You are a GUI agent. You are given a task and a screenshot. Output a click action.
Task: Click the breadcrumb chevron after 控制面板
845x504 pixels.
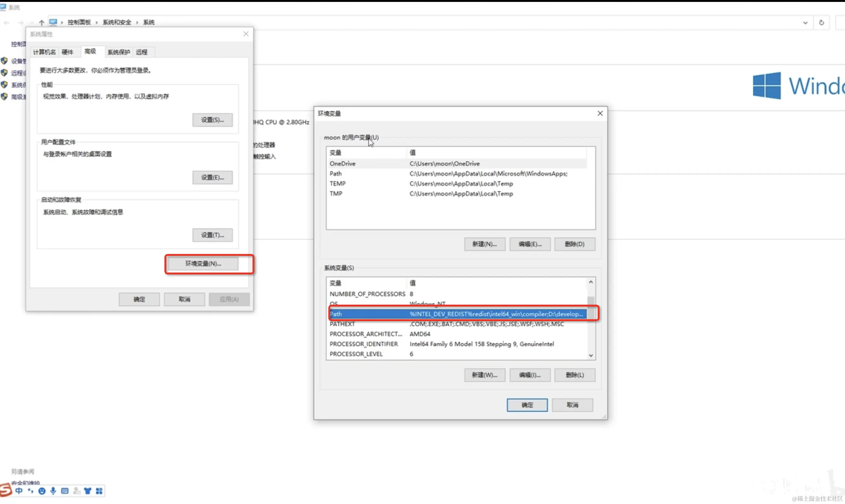click(97, 23)
